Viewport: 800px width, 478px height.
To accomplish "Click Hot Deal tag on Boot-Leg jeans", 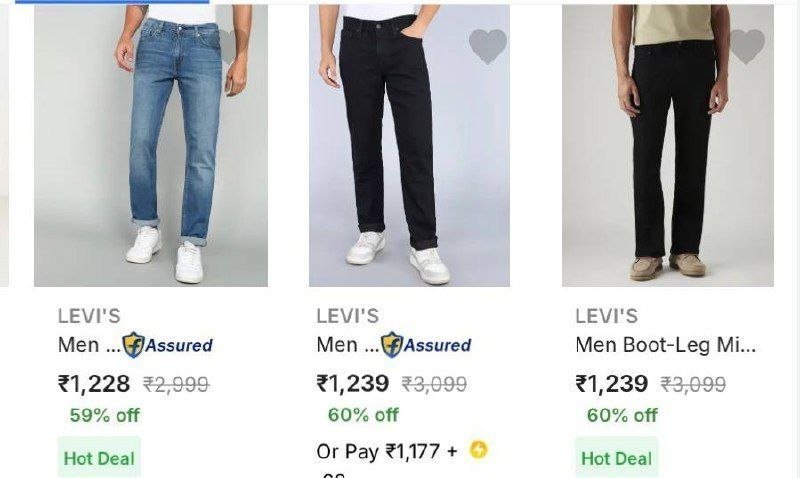I will click(x=616, y=458).
